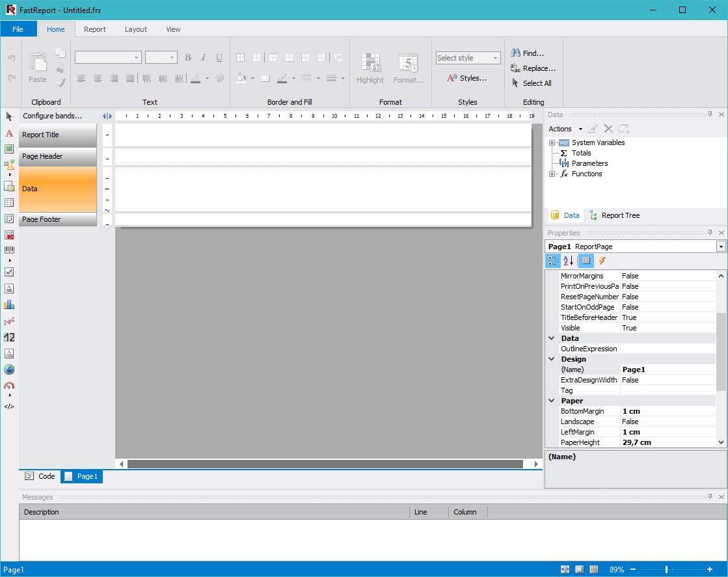Image resolution: width=728 pixels, height=577 pixels.
Task: Click the horizontal scrollbar under the design area
Action: click(x=325, y=464)
